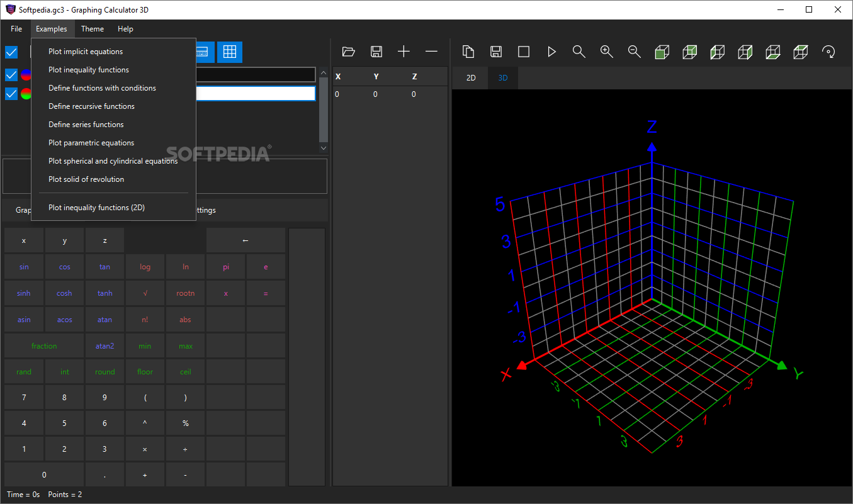The image size is (853, 504).
Task: Toggle the keyboard icon button
Action: pyautogui.click(x=205, y=52)
